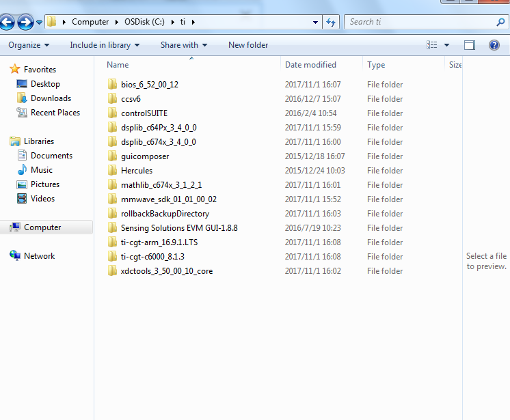510x420 pixels.
Task: Select the rollbackBackupDirectory folder
Action: click(x=165, y=213)
